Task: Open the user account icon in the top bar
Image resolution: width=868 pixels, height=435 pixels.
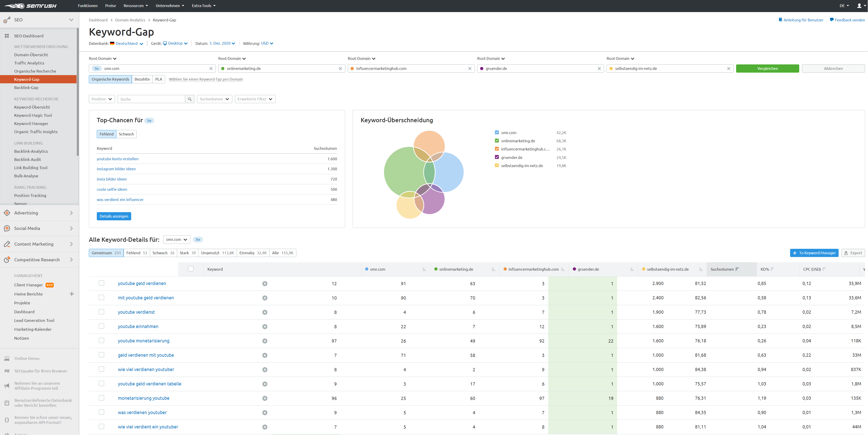Action: (859, 6)
